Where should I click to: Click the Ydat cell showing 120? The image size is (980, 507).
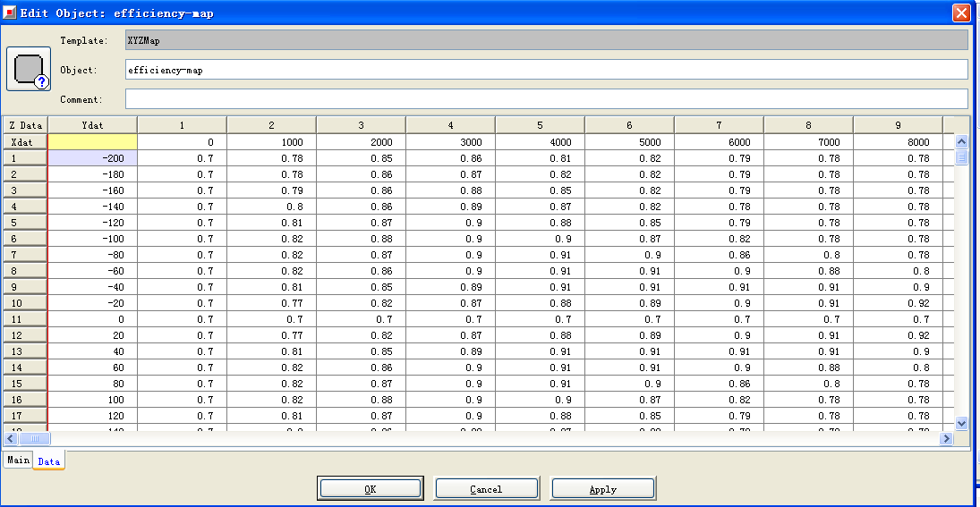coord(92,416)
